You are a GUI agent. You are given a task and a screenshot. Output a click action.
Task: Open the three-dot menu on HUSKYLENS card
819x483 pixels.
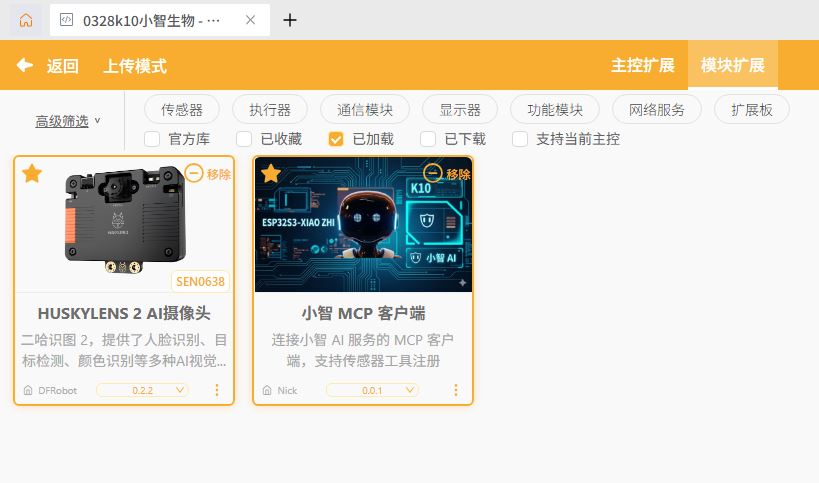217,390
